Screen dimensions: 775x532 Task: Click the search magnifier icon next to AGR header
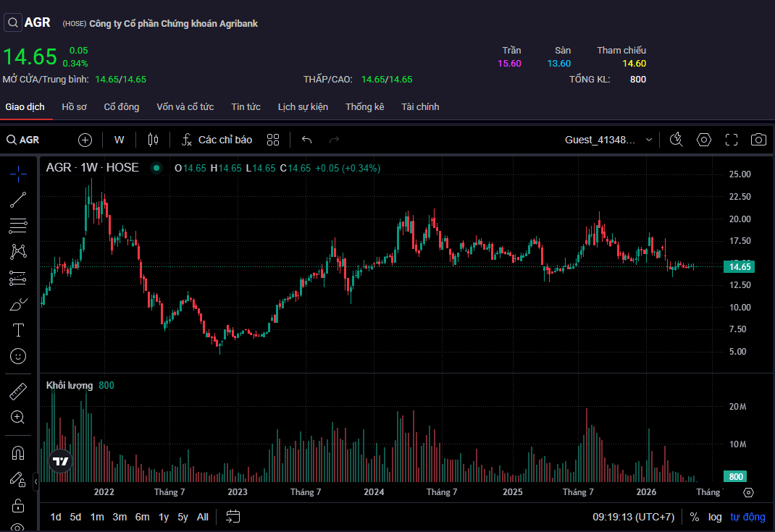(x=13, y=22)
